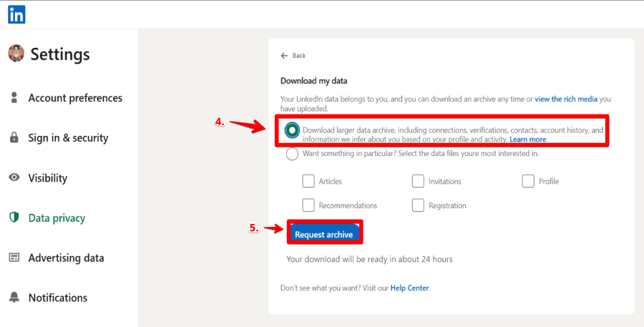Click the Back arrow icon
Viewport: 644px width, 327px height.
[284, 55]
